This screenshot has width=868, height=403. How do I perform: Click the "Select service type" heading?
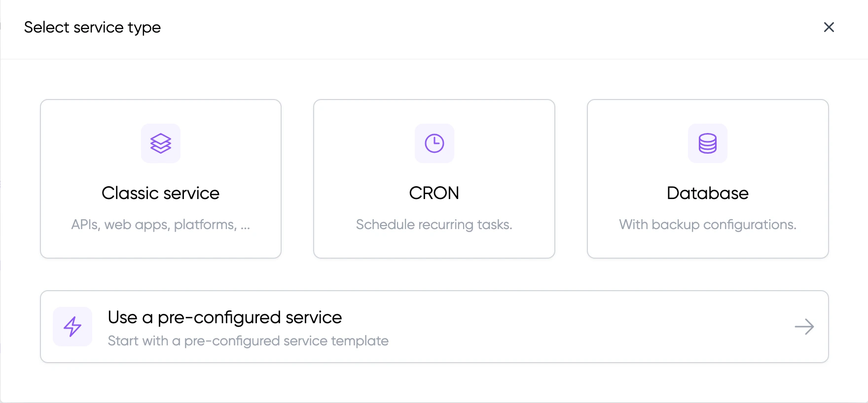click(92, 27)
